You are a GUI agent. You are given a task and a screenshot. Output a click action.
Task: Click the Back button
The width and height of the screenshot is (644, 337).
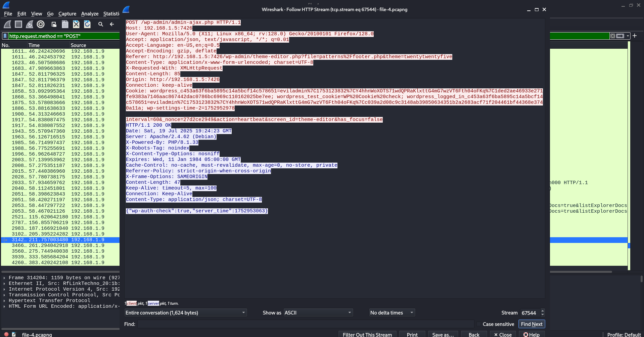[474, 335]
